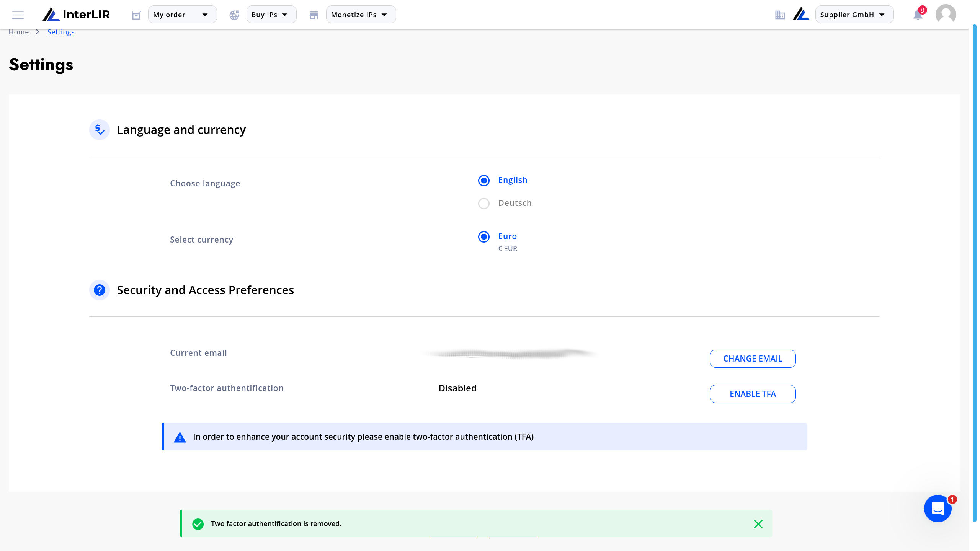Click the ENABLE TFA button

point(753,394)
